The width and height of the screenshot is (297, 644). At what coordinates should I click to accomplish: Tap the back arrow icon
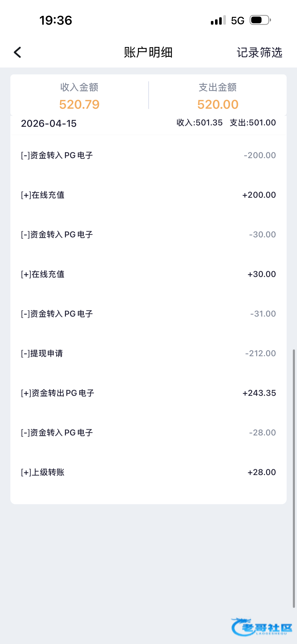17,53
